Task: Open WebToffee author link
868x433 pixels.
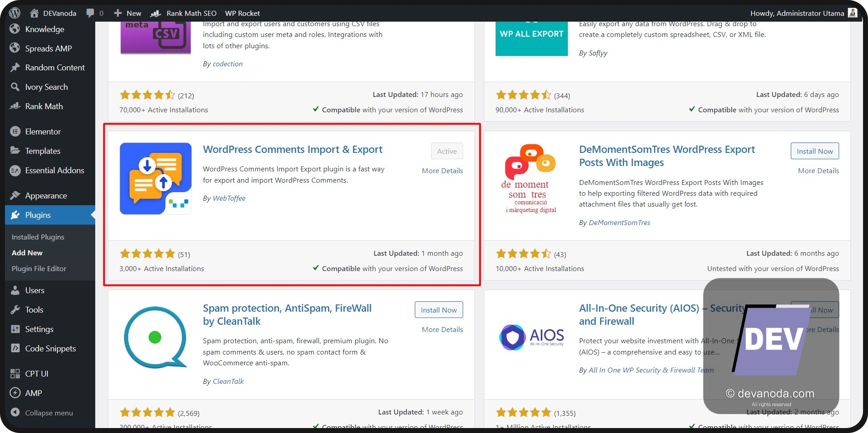Action: point(229,198)
